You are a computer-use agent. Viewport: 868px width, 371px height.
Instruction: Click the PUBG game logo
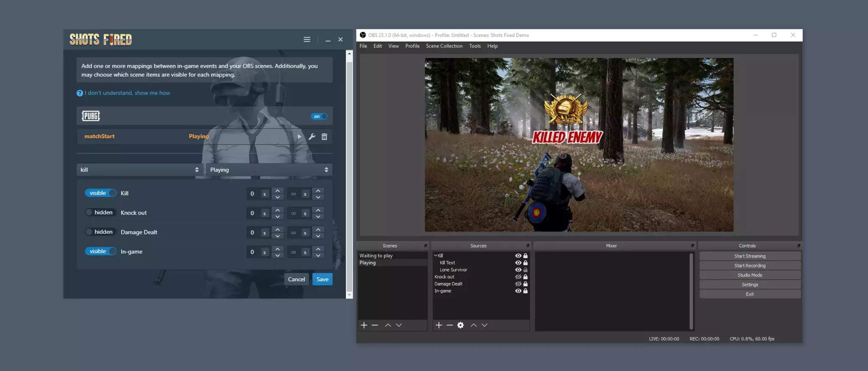[91, 116]
